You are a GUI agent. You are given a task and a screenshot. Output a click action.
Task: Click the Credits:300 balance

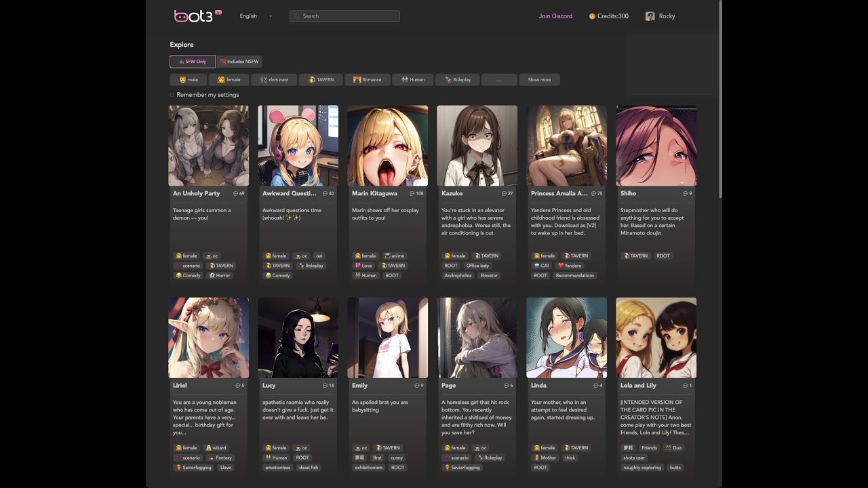(612, 16)
